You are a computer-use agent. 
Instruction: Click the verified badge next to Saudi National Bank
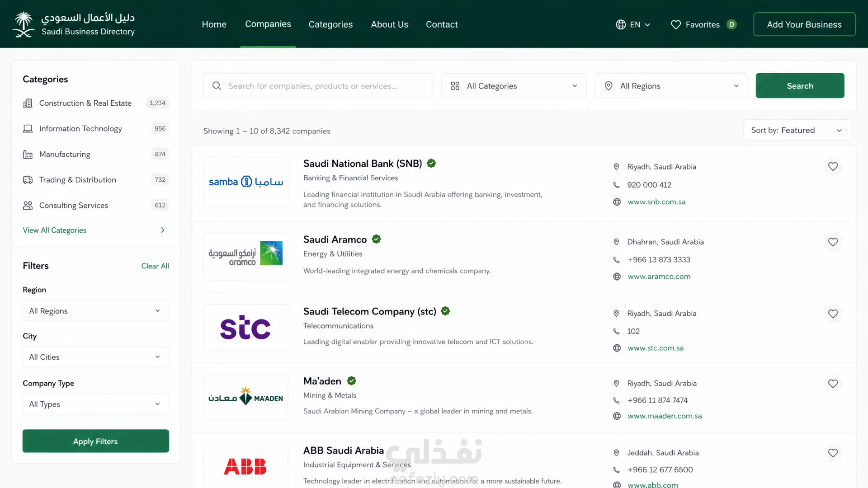(x=431, y=163)
